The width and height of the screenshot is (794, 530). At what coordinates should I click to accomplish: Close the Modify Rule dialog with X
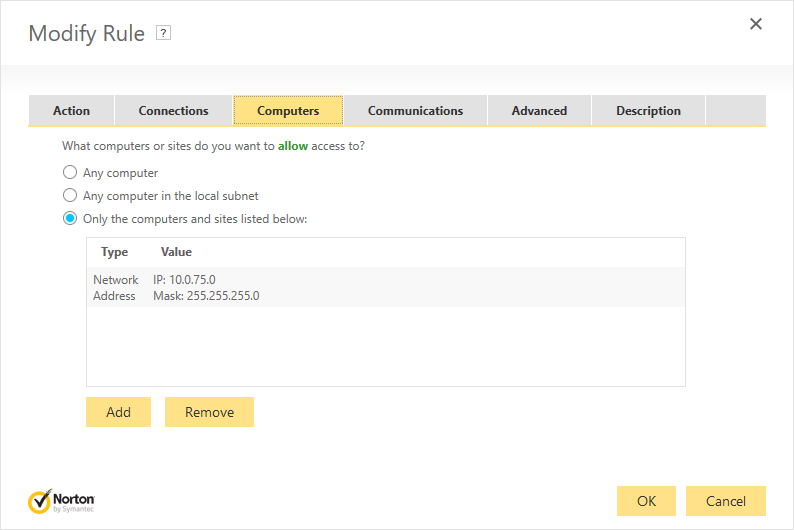(756, 24)
